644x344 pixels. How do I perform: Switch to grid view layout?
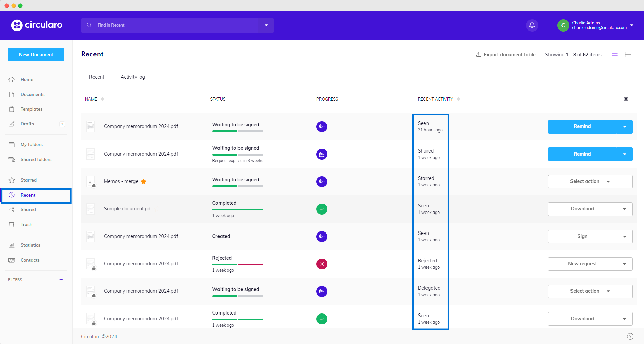pyautogui.click(x=628, y=55)
